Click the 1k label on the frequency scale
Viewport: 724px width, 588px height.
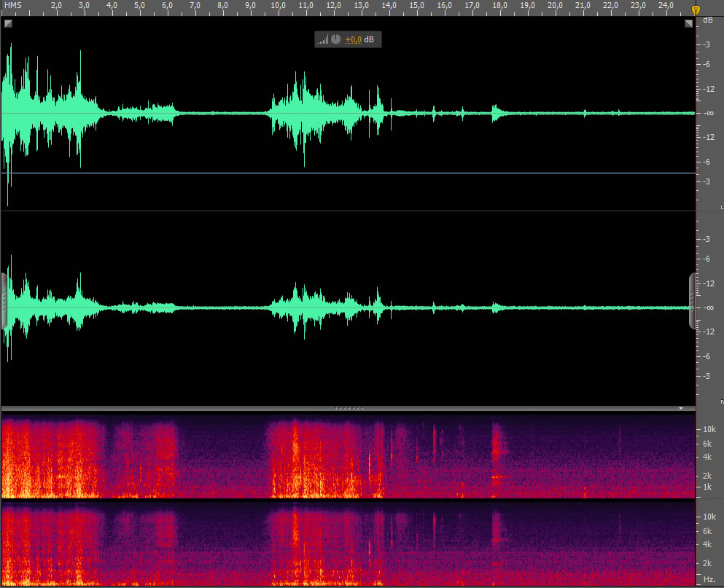(707, 487)
